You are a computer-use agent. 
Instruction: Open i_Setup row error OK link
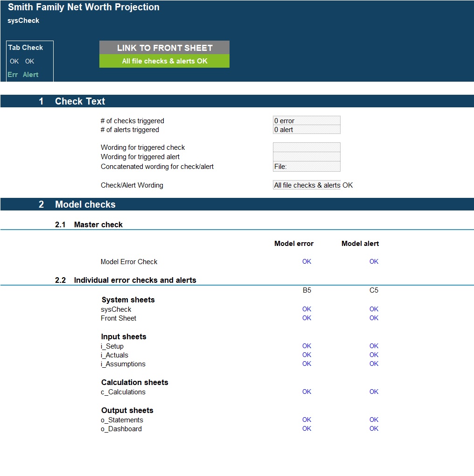coord(307,346)
